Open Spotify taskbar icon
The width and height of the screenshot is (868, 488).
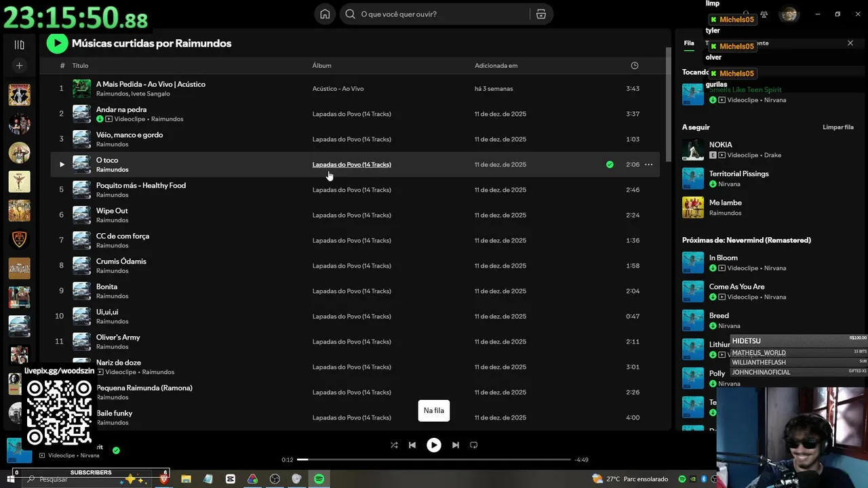coord(319,479)
